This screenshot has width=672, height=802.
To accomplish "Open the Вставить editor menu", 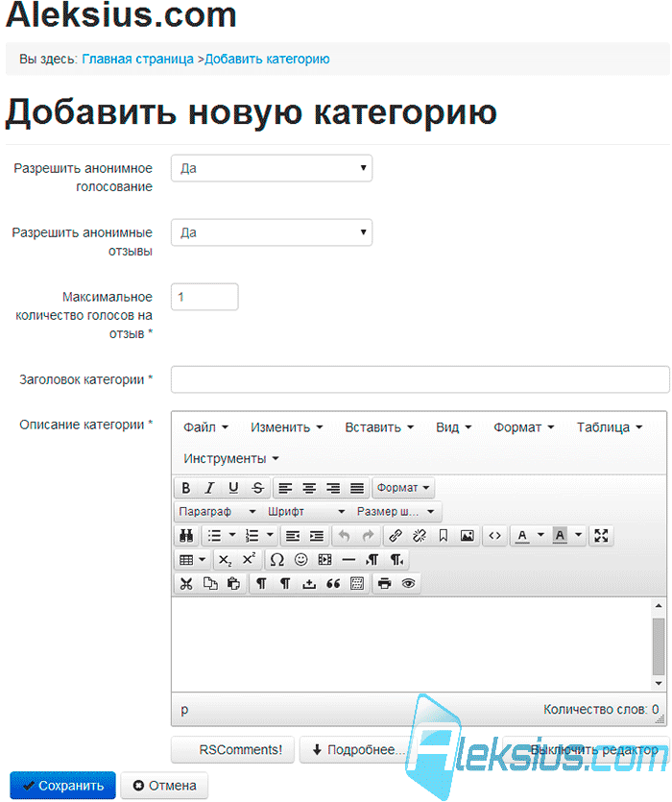I will [379, 427].
